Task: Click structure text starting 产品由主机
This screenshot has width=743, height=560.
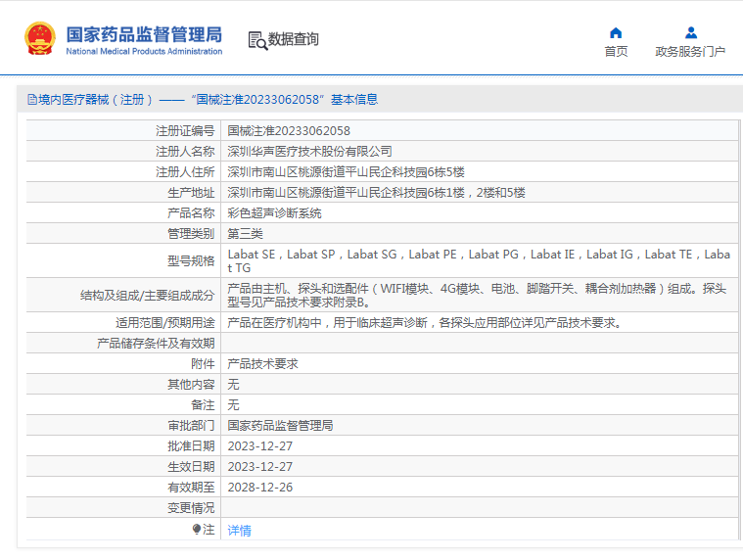Action: point(477,295)
